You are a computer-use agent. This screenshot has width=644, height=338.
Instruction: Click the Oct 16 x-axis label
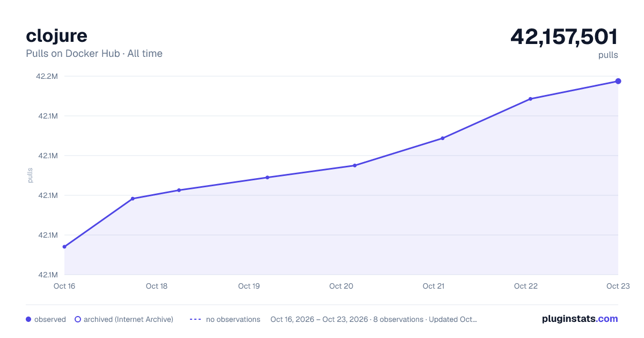(x=64, y=286)
